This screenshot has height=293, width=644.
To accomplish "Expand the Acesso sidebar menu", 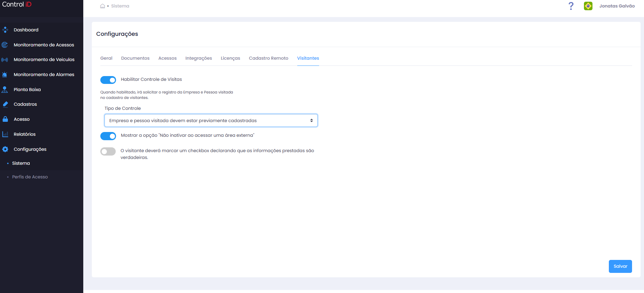I will point(22,119).
